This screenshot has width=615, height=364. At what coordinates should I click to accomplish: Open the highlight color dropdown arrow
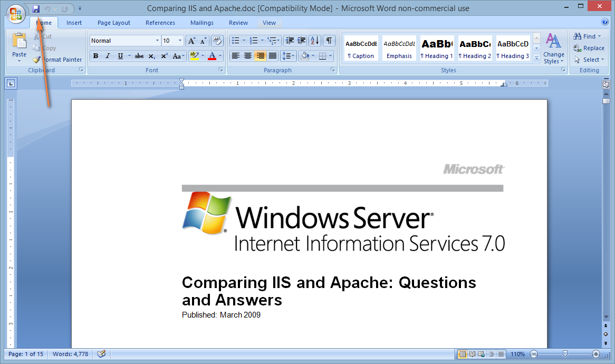(203, 56)
